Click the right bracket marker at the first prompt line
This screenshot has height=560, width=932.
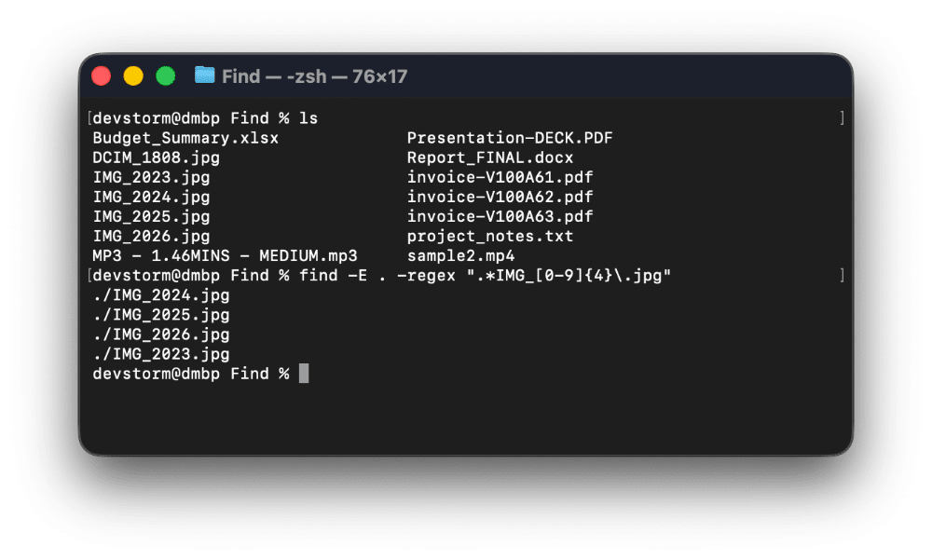[842, 117]
